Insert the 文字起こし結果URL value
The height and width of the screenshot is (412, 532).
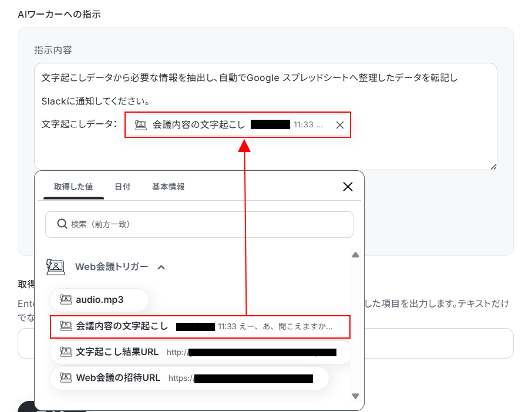pyautogui.click(x=200, y=352)
